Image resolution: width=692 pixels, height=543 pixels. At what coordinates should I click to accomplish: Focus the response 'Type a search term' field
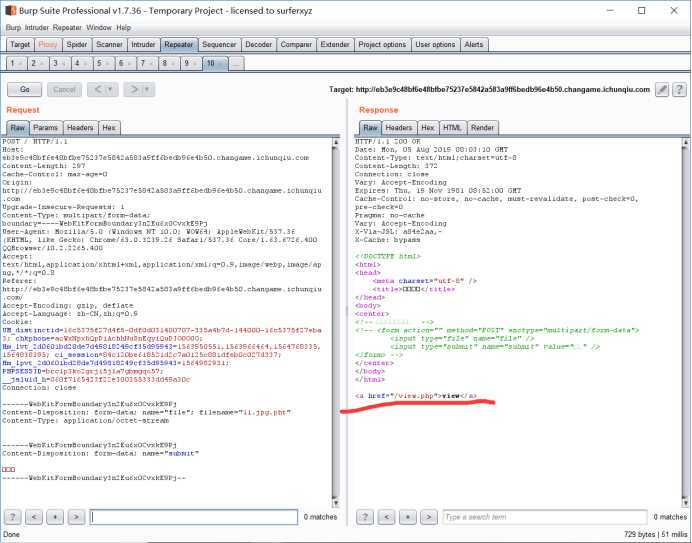(545, 517)
